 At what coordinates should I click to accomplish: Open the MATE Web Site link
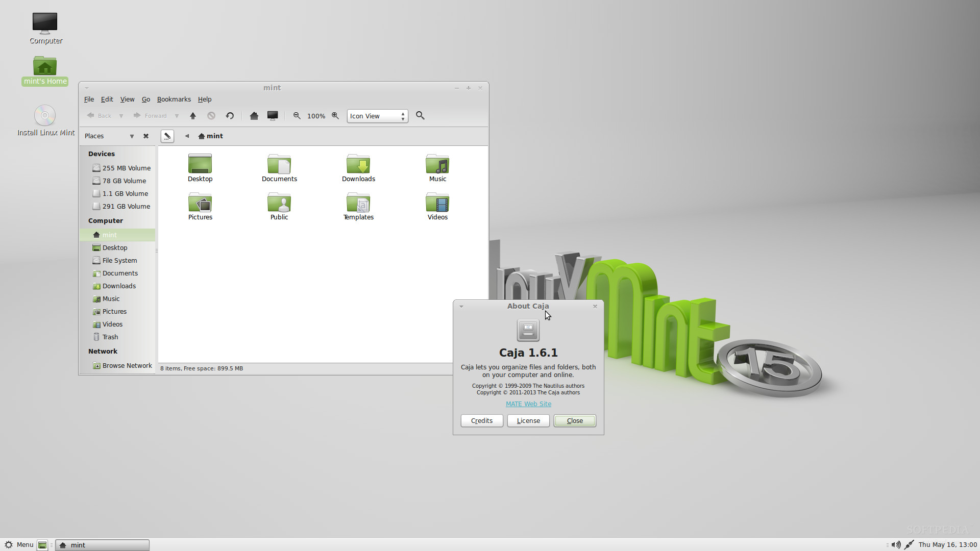pos(528,404)
